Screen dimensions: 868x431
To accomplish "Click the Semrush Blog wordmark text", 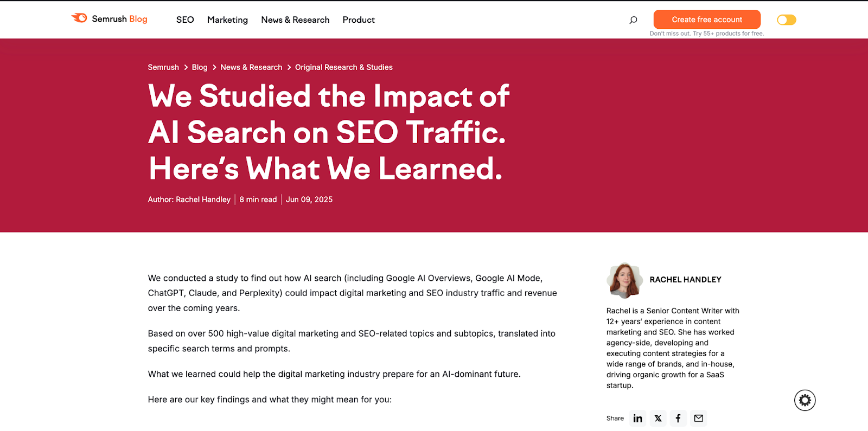I will pyautogui.click(x=119, y=18).
